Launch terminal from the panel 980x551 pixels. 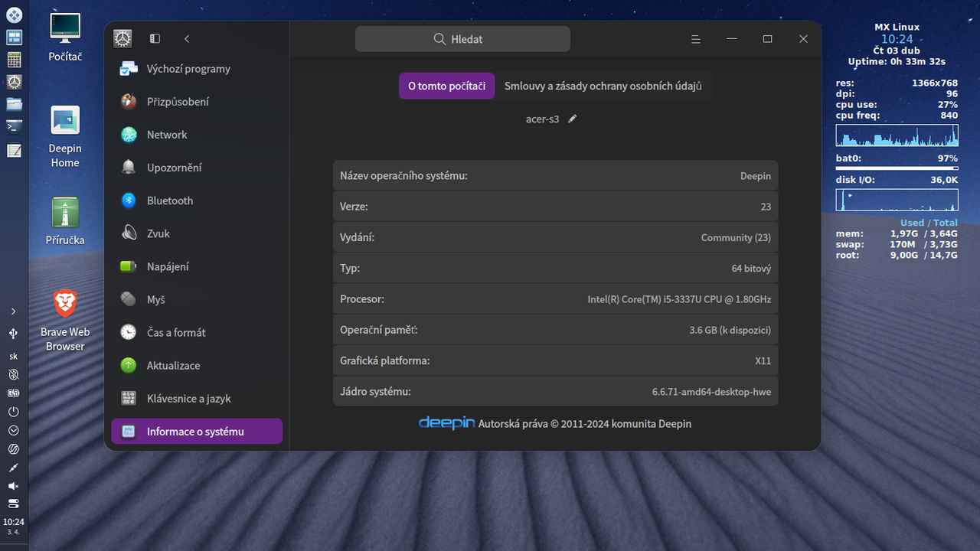pos(14,126)
